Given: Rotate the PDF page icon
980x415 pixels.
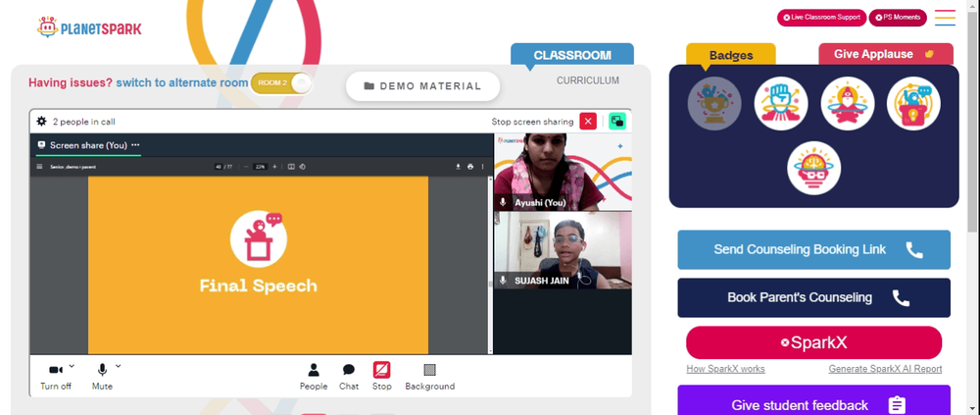Looking at the screenshot, I should (x=303, y=167).
